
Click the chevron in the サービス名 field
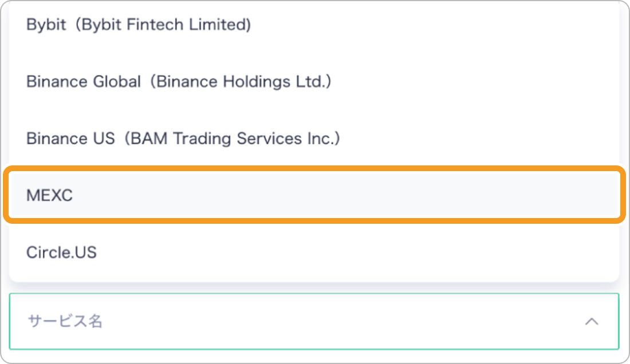click(x=591, y=322)
